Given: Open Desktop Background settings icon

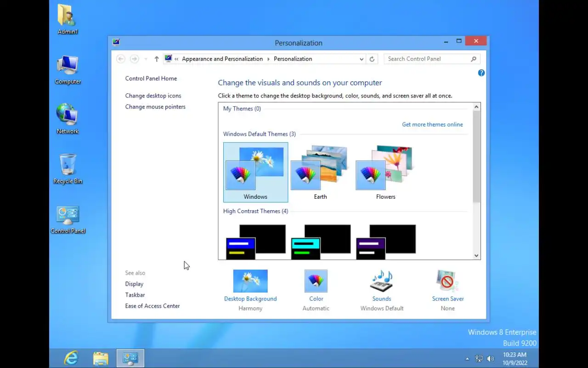Looking at the screenshot, I should pos(250,281).
